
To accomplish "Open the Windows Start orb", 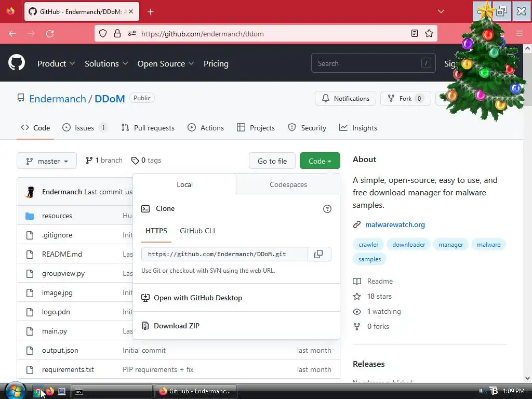I will click(x=15, y=391).
